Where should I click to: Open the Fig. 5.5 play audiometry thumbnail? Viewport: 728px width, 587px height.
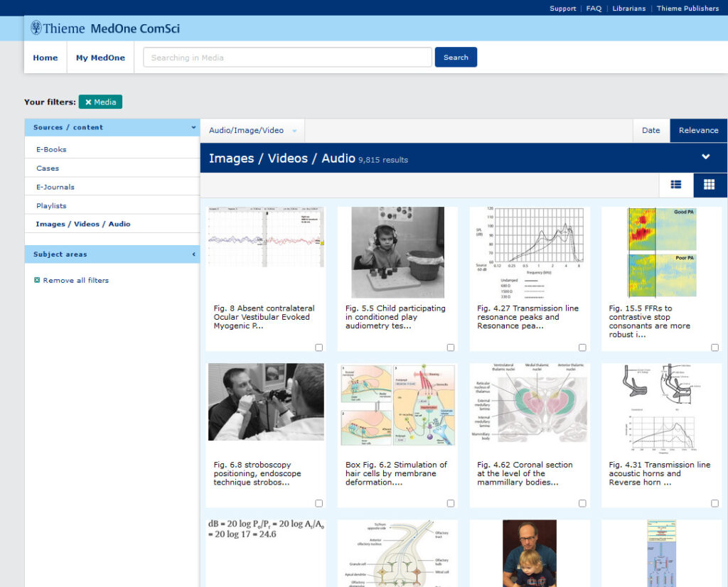click(x=397, y=252)
